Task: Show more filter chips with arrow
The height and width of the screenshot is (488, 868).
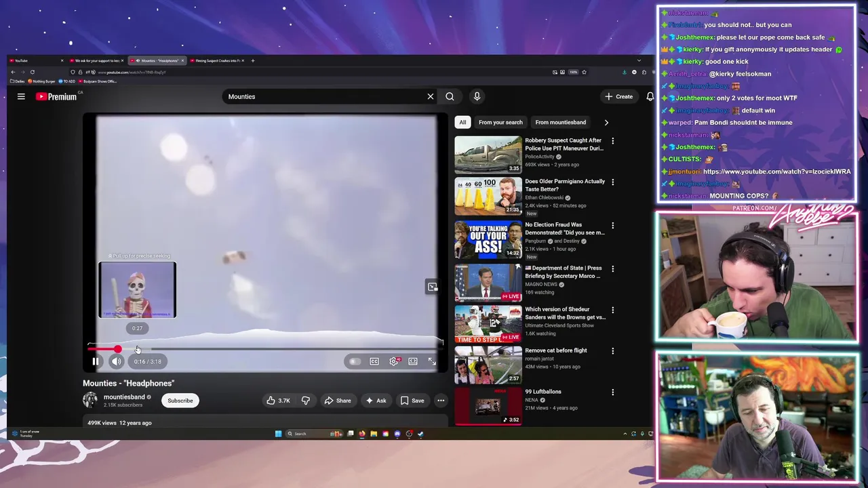Action: click(606, 122)
